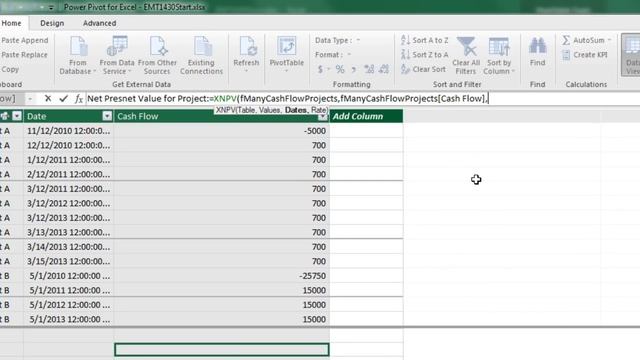The width and height of the screenshot is (640, 360).
Task: Open Date column filter dropdown
Action: (x=107, y=116)
